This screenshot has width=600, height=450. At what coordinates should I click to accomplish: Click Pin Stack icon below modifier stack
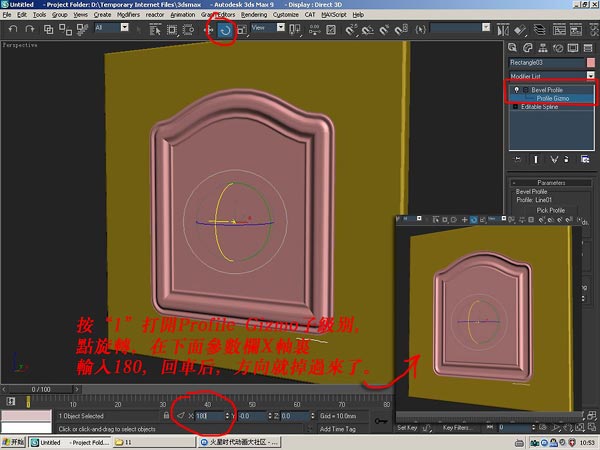[x=518, y=158]
